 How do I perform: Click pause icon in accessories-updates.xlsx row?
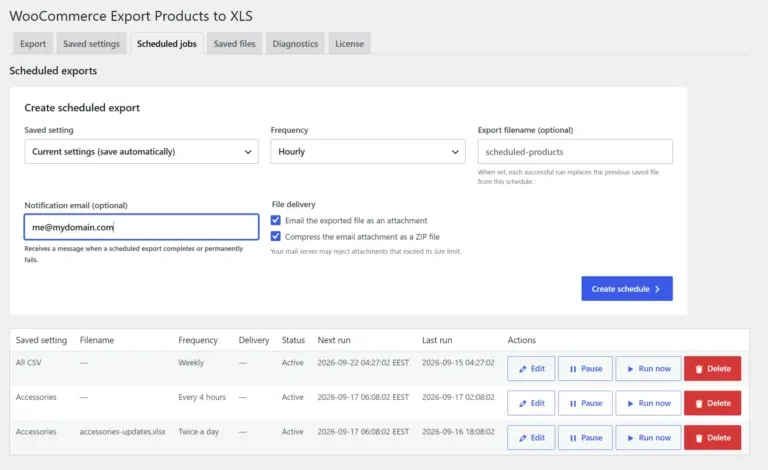573,438
